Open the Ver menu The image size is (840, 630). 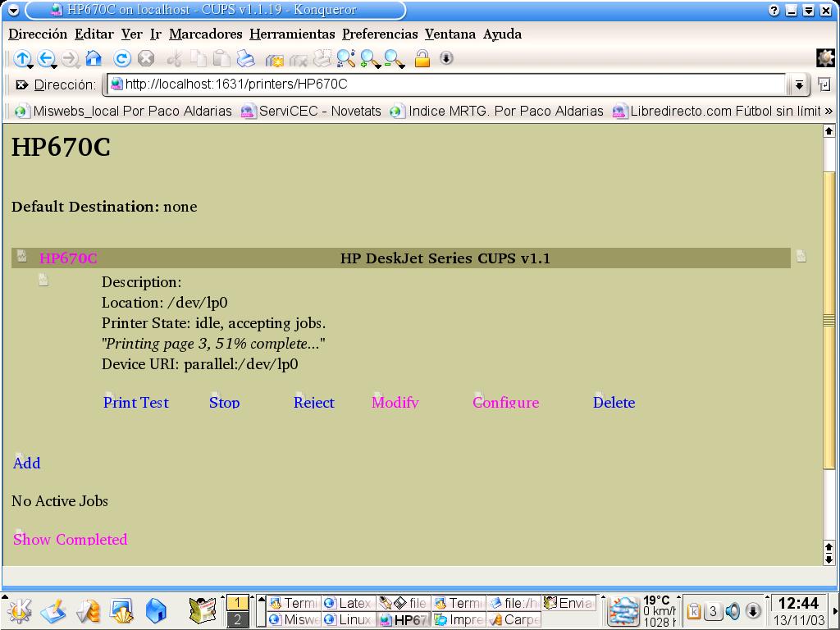click(x=132, y=34)
